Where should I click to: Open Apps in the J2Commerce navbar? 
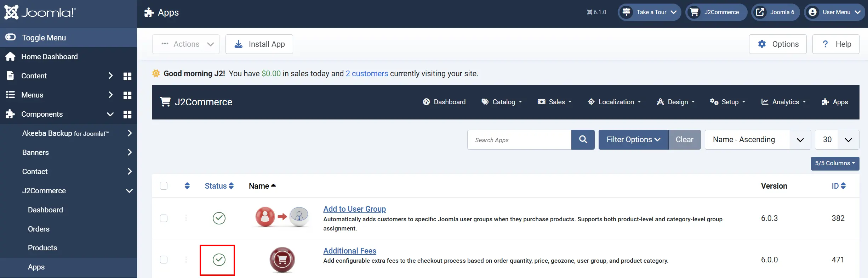click(x=835, y=102)
